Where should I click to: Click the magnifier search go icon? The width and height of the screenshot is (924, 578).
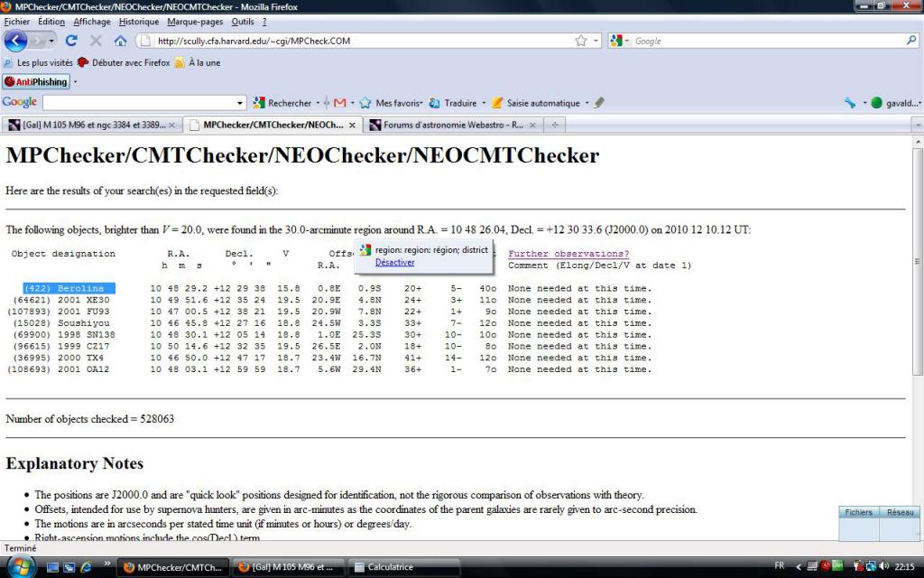(911, 41)
